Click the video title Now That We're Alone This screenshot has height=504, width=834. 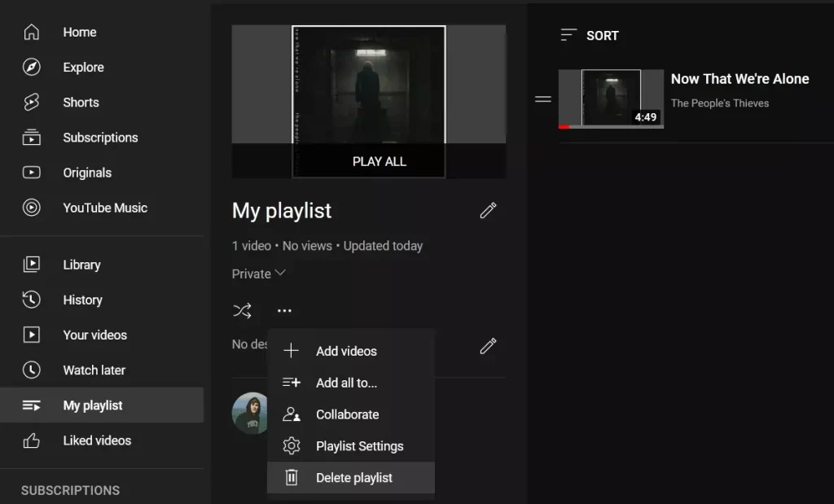740,79
